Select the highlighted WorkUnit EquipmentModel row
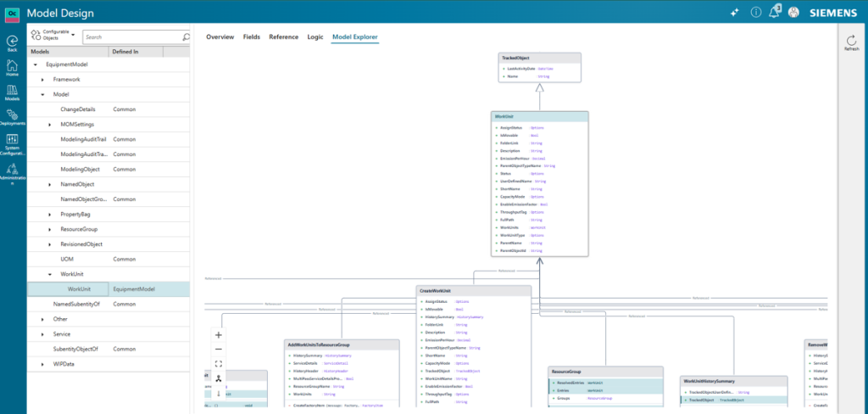 coord(108,289)
